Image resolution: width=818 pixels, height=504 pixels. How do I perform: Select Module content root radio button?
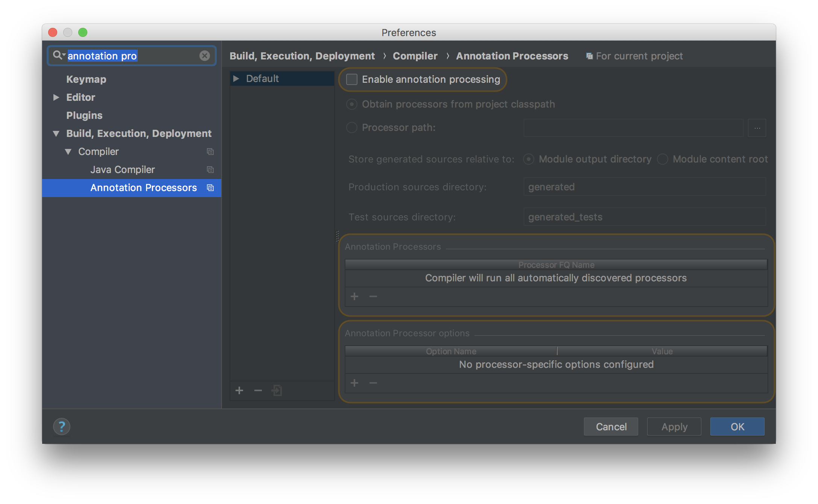(x=663, y=159)
